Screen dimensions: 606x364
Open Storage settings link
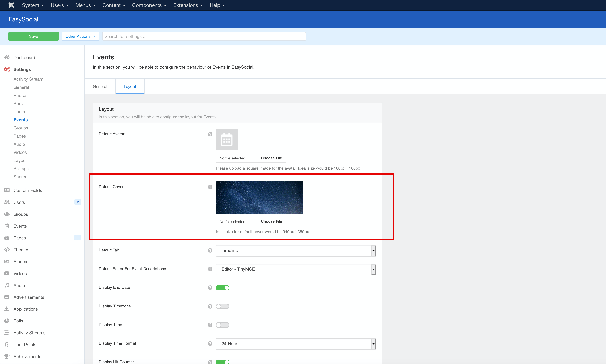pos(21,168)
